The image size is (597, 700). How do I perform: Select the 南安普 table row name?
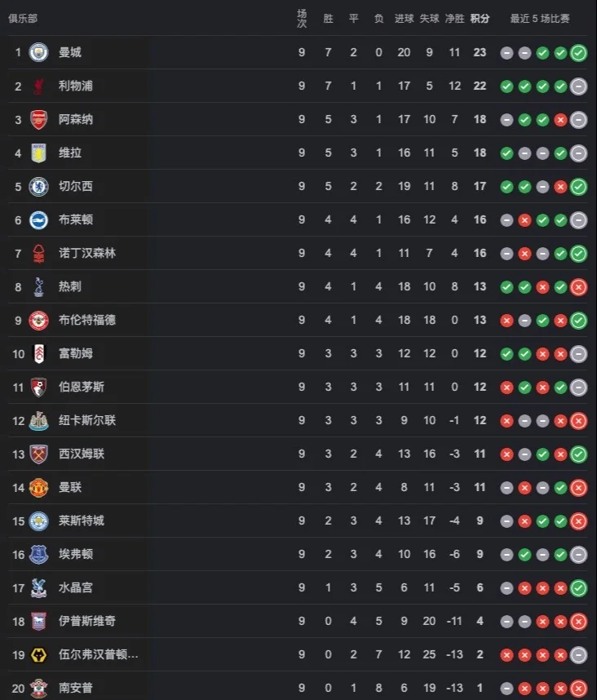(x=76, y=688)
